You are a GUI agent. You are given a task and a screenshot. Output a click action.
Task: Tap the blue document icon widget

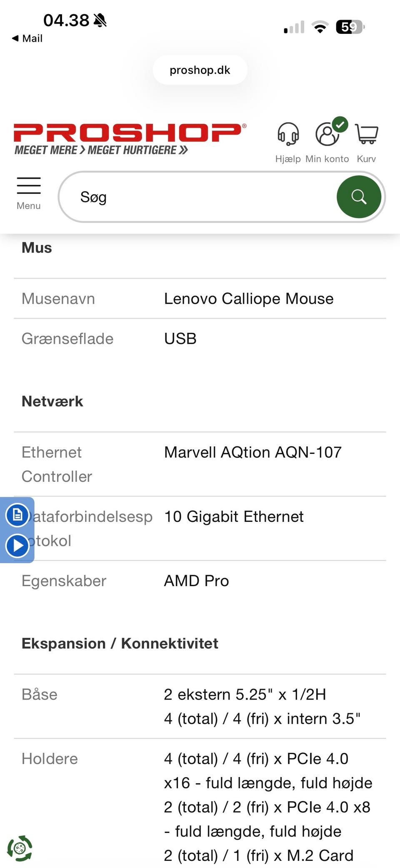[x=17, y=515]
